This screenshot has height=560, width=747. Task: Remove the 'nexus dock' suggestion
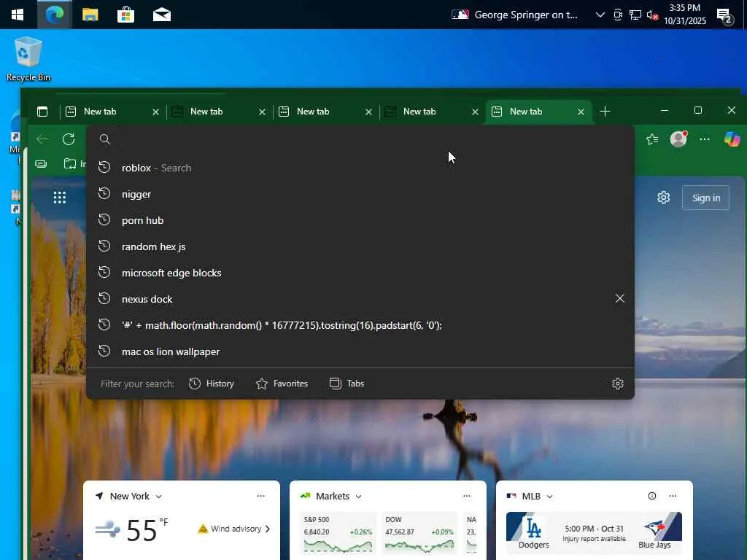click(x=620, y=298)
